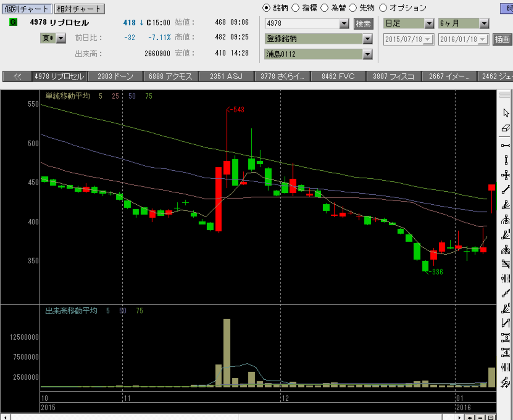Click the dense multi-line arc tool
The width and height of the screenshot is (513, 420).
tap(506, 249)
